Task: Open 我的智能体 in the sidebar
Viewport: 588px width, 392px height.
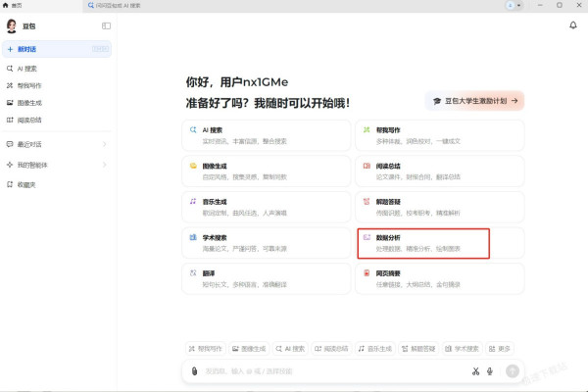Action: pos(57,165)
